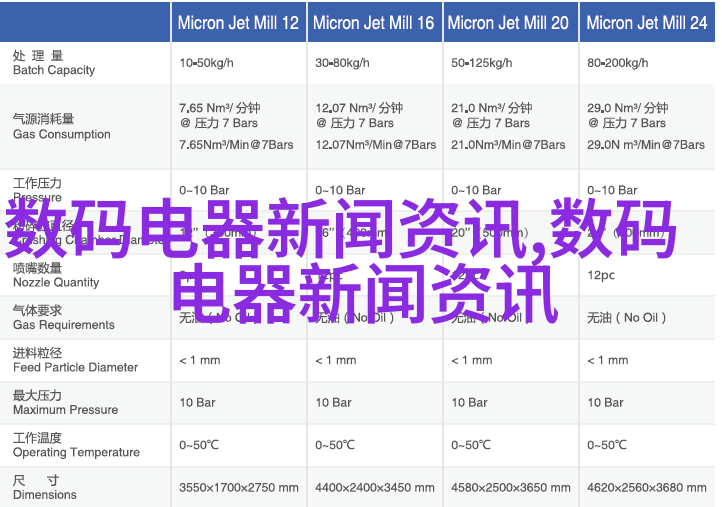Click the Micron Jet Mill 12 column header

tap(239, 23)
